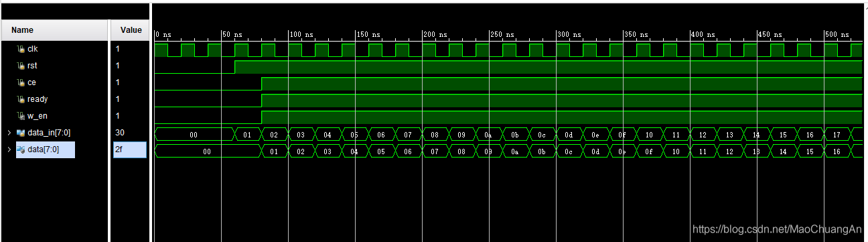The width and height of the screenshot is (868, 242).
Task: Click the 09 segment in data_in waveform
Action: point(461,135)
